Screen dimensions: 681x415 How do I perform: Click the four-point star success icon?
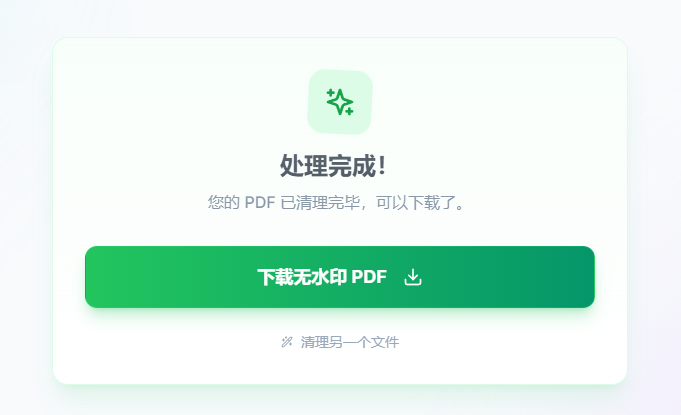[x=340, y=102]
